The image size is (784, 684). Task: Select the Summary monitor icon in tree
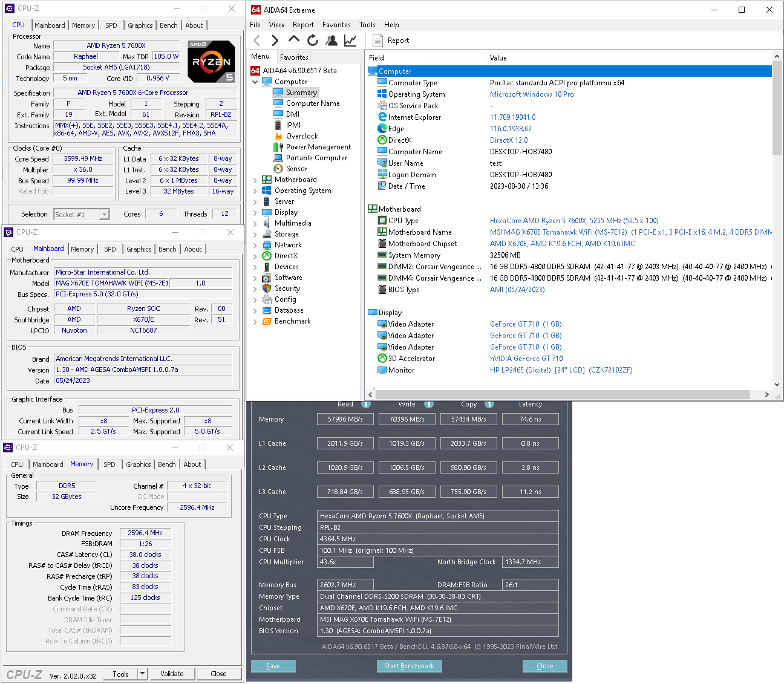point(278,93)
